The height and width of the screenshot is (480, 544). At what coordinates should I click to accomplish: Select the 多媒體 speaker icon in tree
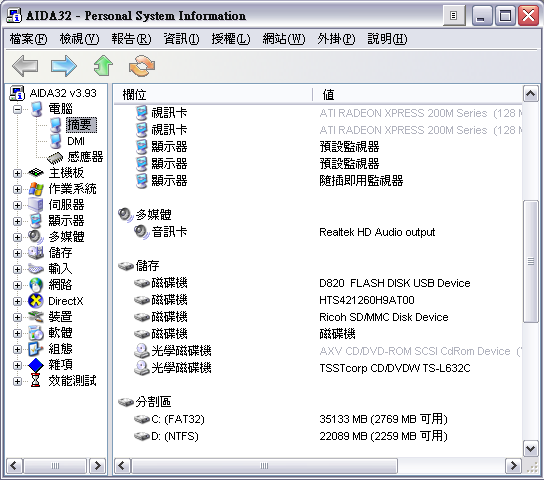point(36,237)
